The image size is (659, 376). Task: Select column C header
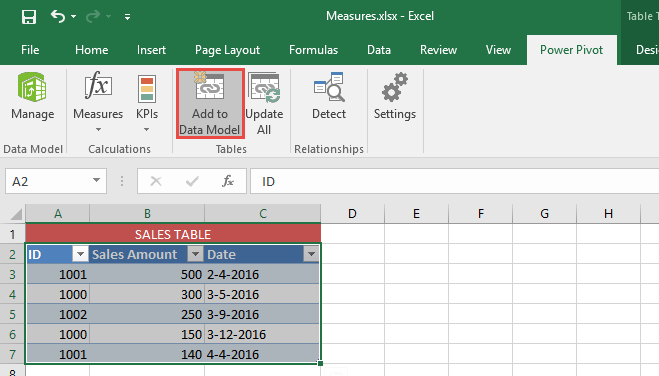click(263, 214)
